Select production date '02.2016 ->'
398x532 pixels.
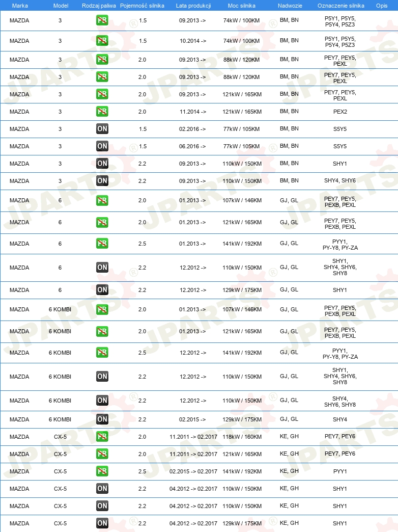tap(192, 129)
